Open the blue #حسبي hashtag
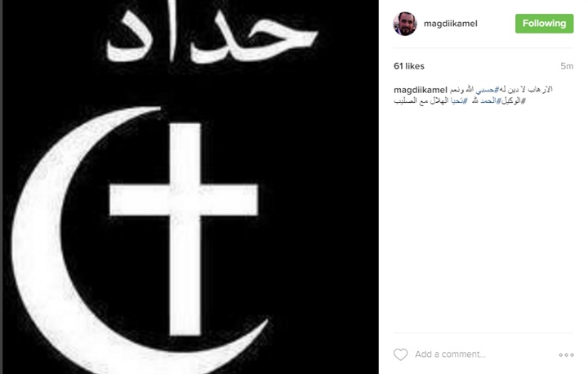 487,90
